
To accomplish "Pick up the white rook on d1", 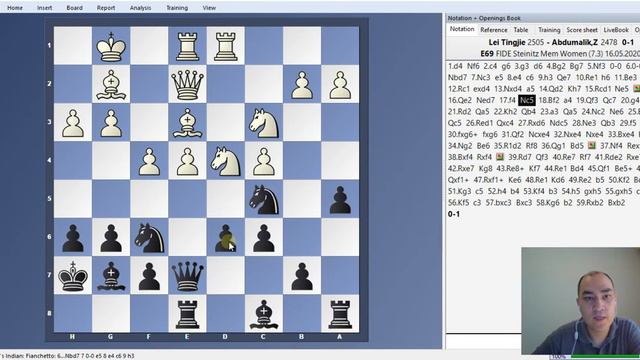I will click(226, 46).
